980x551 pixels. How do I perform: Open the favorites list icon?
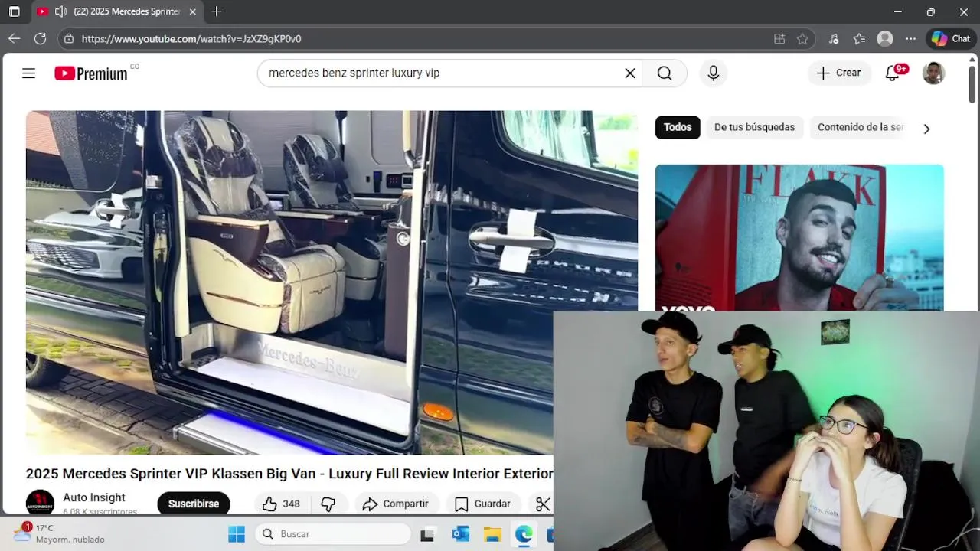click(x=859, y=39)
